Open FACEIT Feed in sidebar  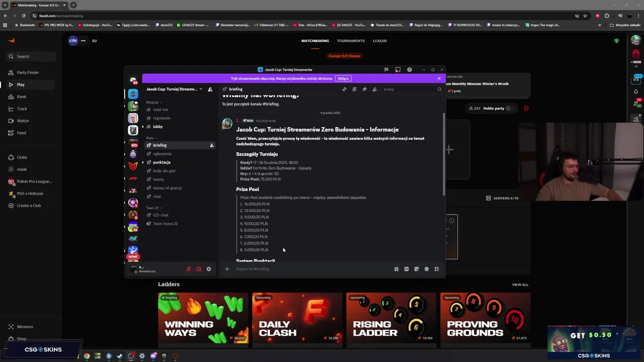coord(21,133)
